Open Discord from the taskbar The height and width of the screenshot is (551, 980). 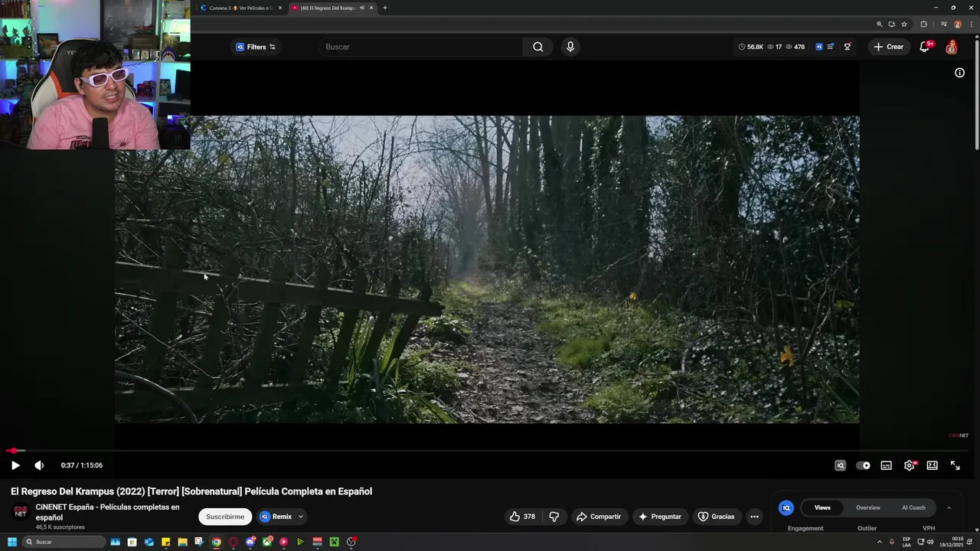[250, 542]
